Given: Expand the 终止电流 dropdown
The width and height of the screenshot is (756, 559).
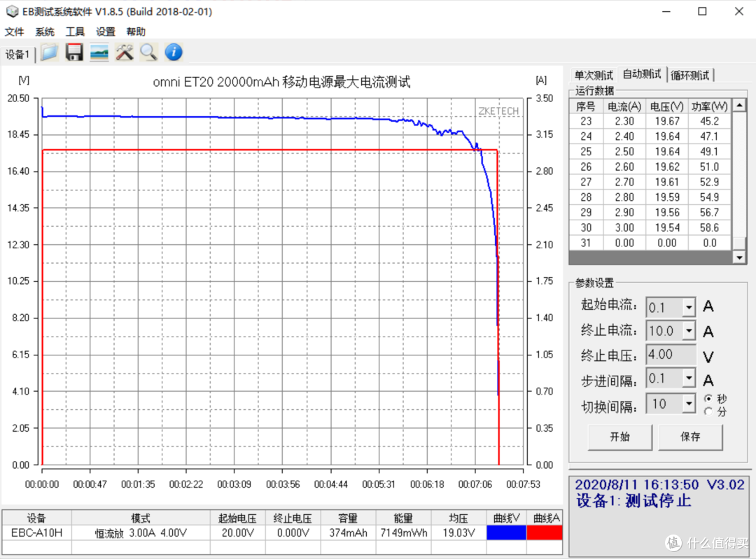Looking at the screenshot, I should point(689,331).
